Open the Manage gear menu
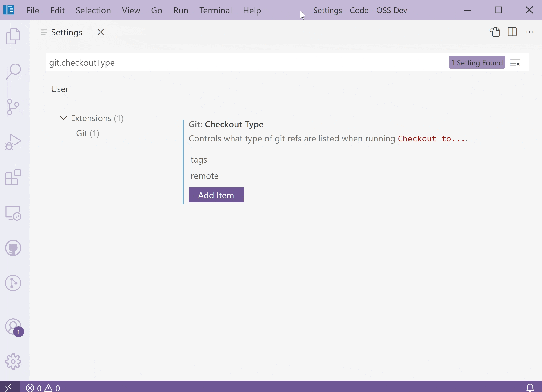 (13, 362)
